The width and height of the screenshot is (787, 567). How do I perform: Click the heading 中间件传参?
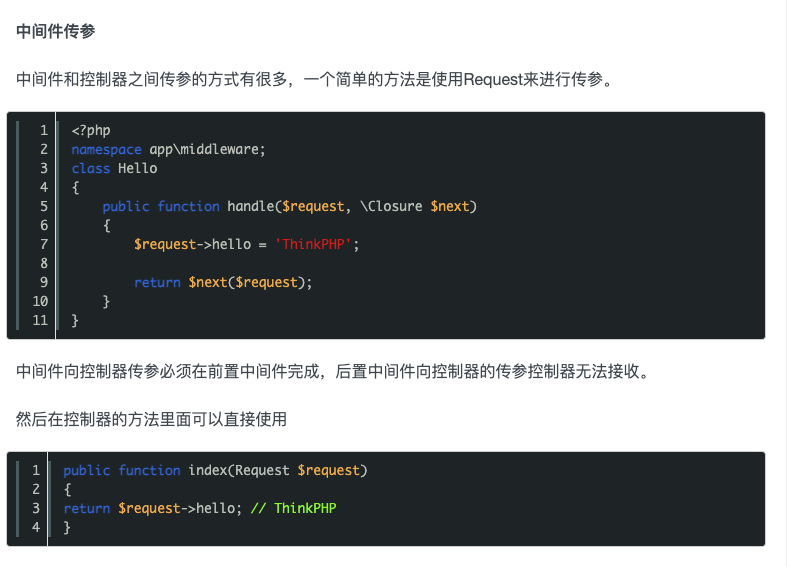coord(56,31)
